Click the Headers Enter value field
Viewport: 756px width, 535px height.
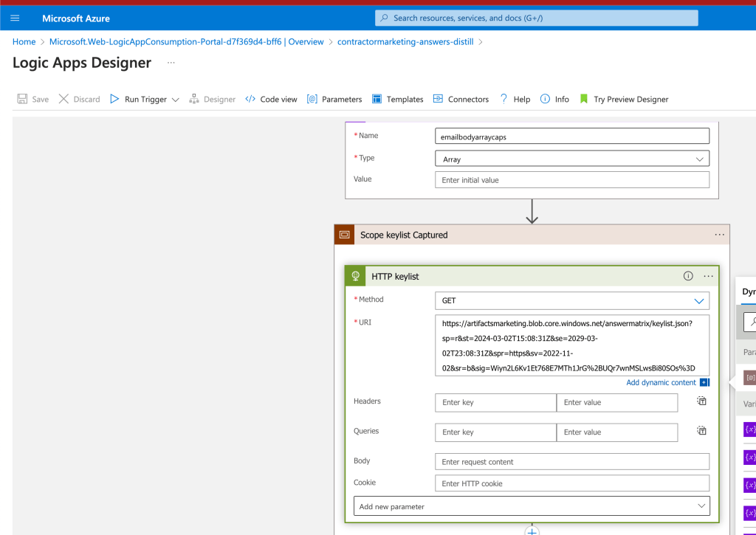pos(617,402)
